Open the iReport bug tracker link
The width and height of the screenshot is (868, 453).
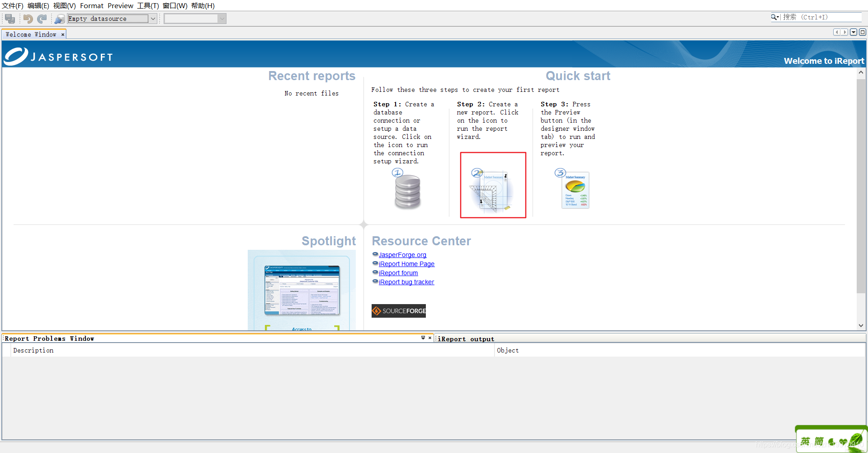(406, 282)
